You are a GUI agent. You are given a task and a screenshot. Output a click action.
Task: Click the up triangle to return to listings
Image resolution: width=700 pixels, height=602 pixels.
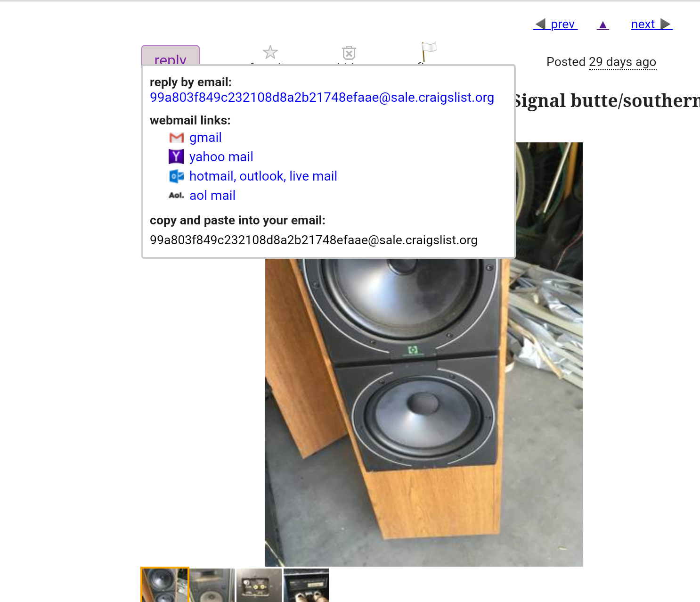coord(603,25)
